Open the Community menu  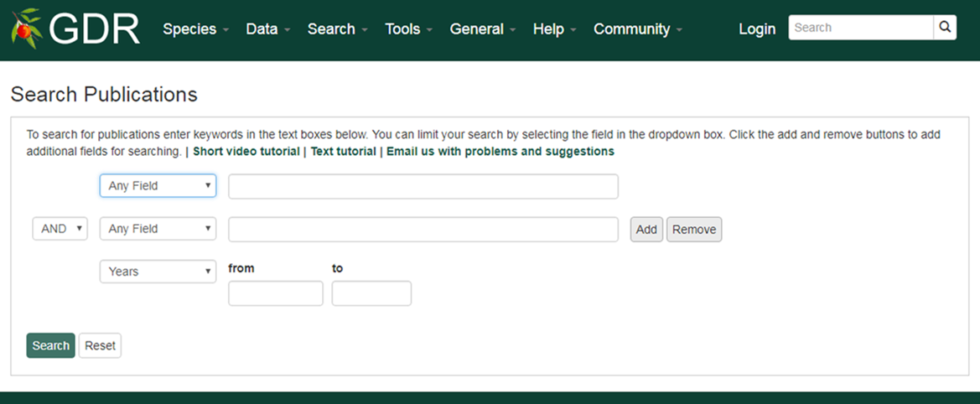[637, 28]
